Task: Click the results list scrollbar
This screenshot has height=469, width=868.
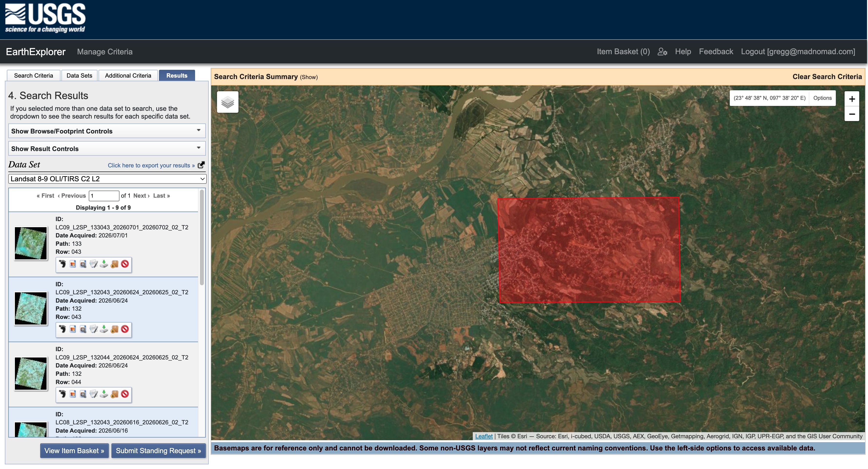Action: [202, 237]
